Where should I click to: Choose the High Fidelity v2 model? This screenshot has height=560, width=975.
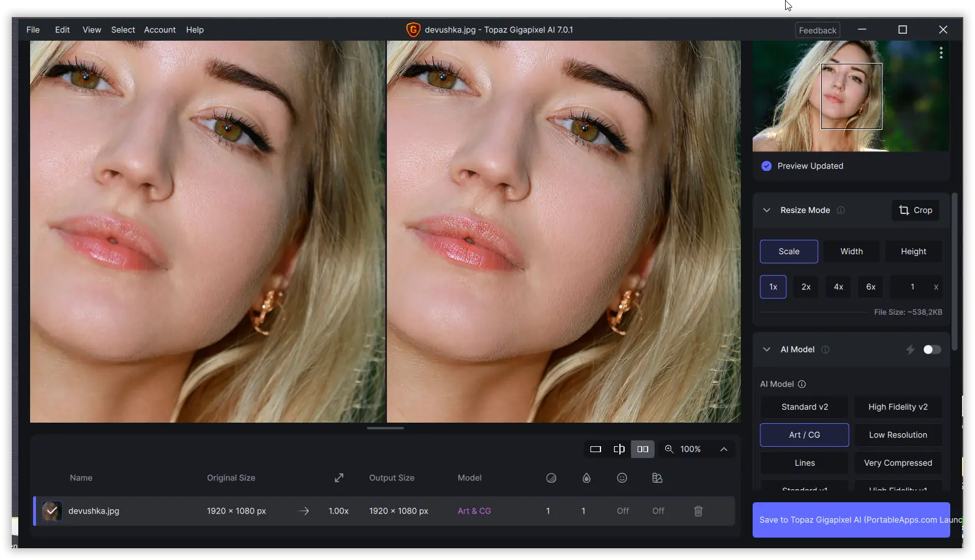(x=897, y=407)
